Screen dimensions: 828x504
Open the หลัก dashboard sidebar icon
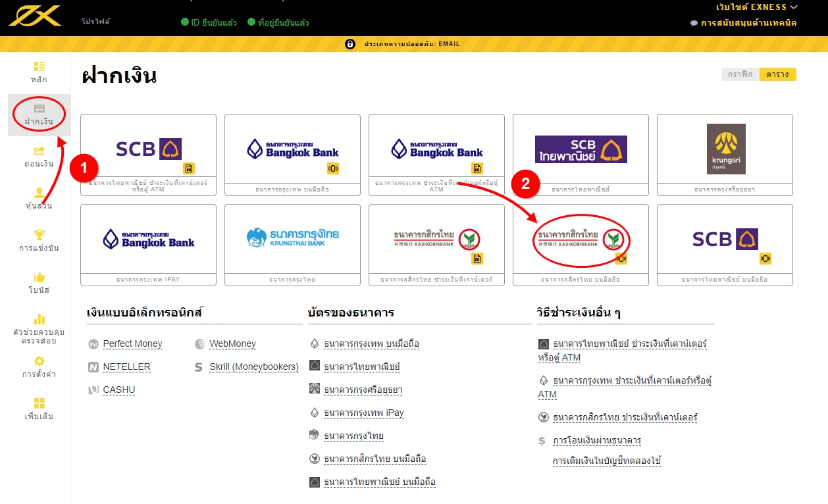pyautogui.click(x=39, y=72)
